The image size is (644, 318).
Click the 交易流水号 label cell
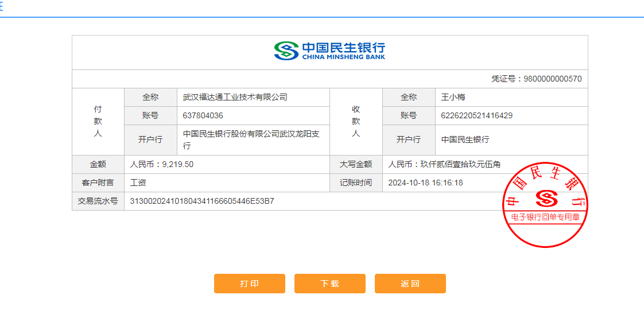tap(98, 201)
